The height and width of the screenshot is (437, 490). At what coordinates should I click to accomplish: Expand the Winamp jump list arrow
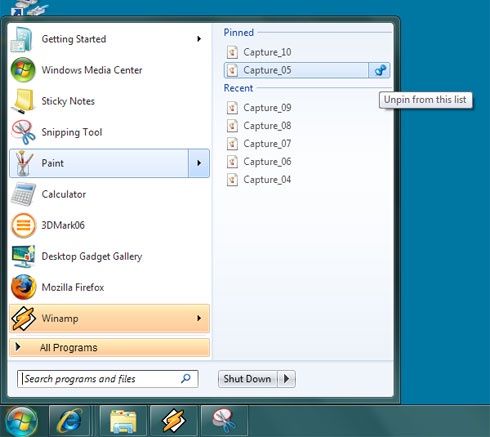[199, 318]
